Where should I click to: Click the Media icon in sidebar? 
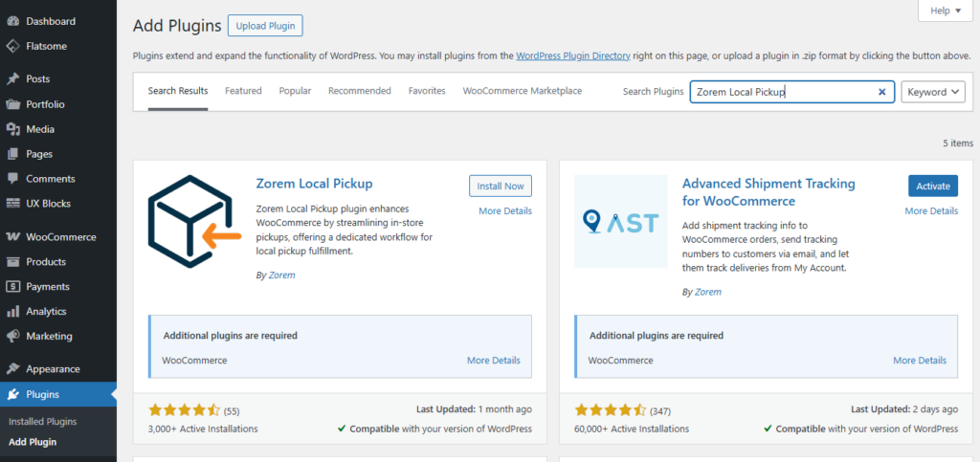pyautogui.click(x=12, y=129)
